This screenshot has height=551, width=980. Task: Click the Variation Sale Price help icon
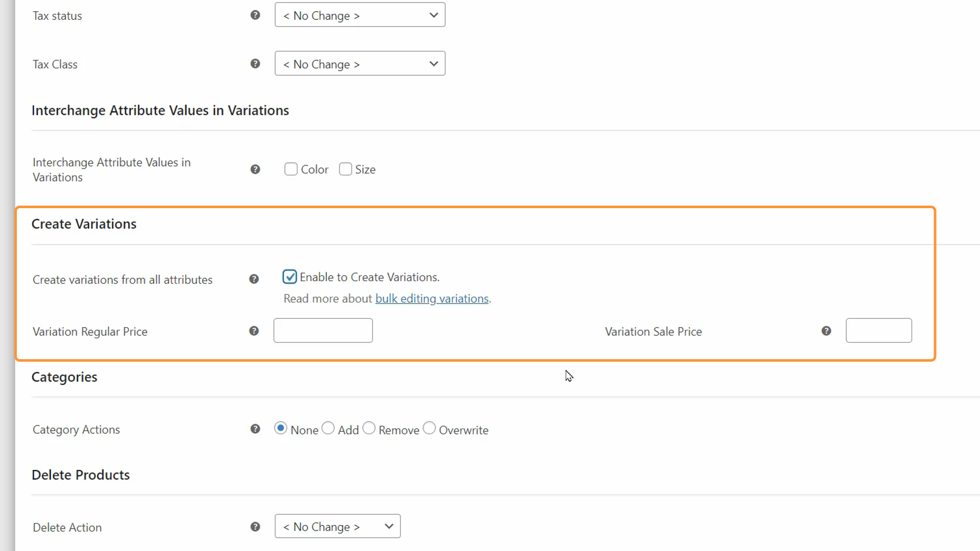pos(826,330)
